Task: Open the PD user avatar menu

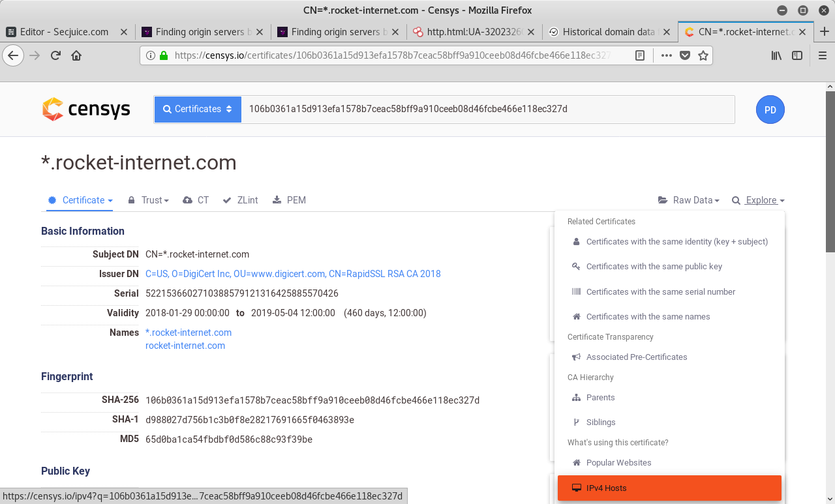Action: coord(770,110)
